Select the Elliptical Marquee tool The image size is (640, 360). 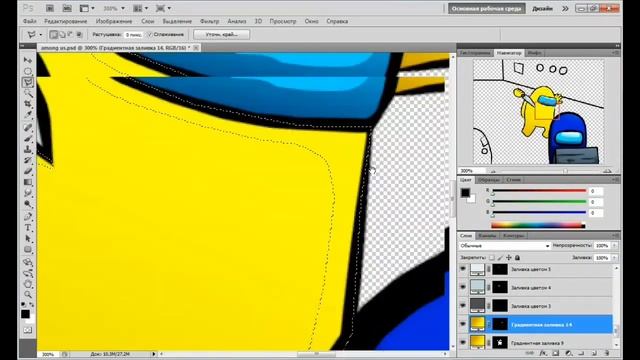pyautogui.click(x=28, y=71)
